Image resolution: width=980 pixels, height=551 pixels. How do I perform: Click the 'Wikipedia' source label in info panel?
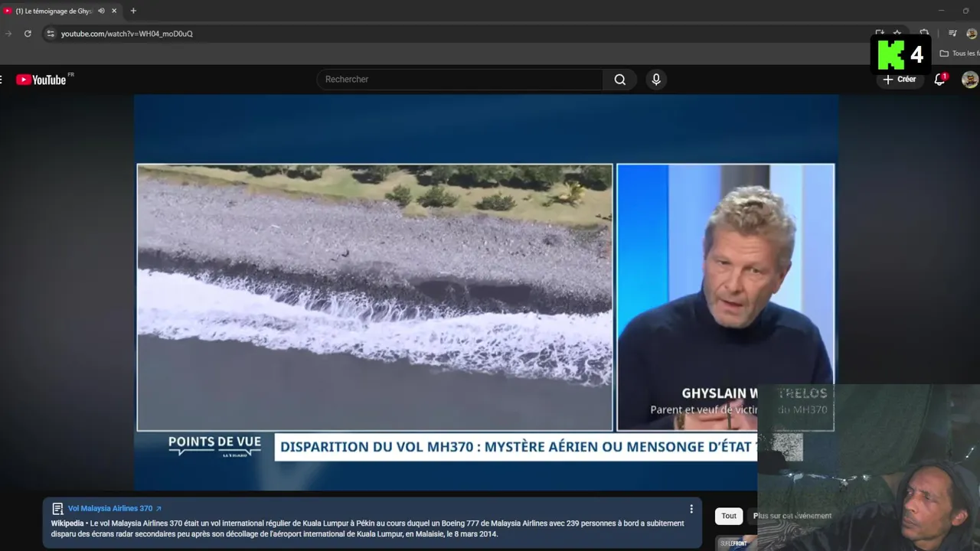(67, 523)
